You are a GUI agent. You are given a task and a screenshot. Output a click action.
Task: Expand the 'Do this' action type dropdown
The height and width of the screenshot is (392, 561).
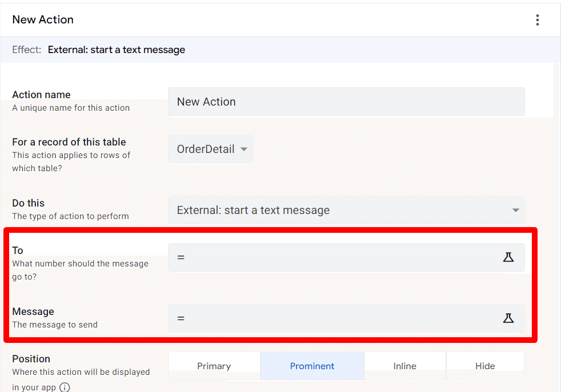click(346, 210)
